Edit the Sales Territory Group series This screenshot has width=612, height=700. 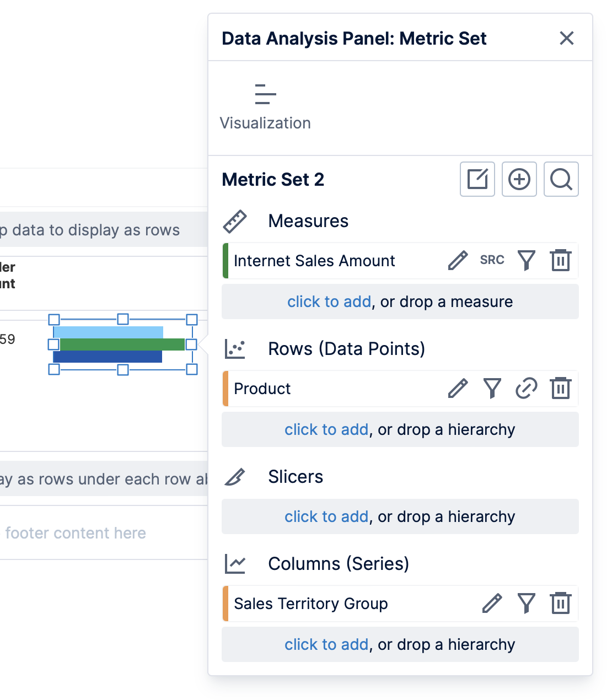point(492,604)
